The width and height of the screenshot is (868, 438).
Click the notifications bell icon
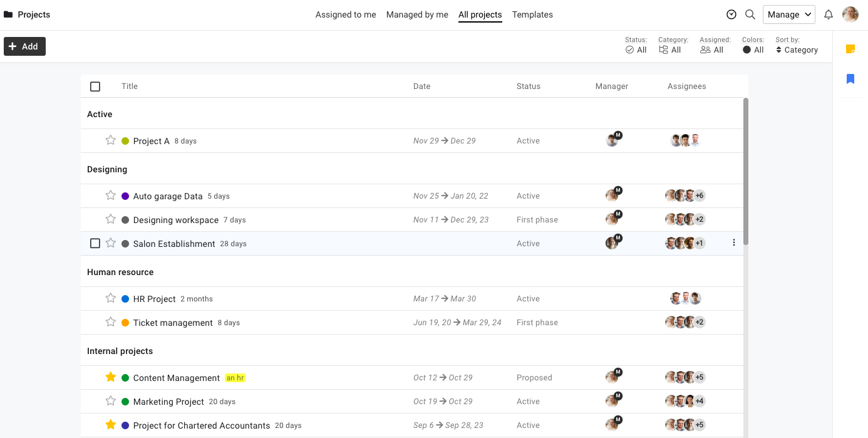pyautogui.click(x=829, y=14)
